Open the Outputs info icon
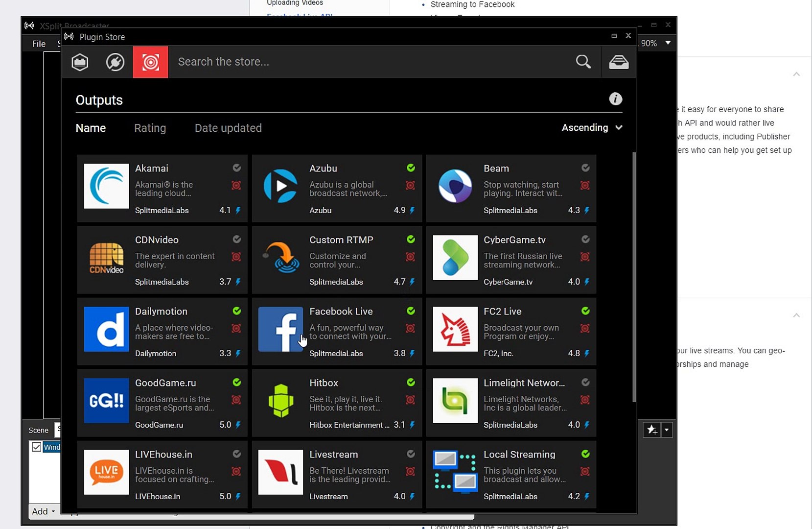The width and height of the screenshot is (812, 529). tap(615, 99)
